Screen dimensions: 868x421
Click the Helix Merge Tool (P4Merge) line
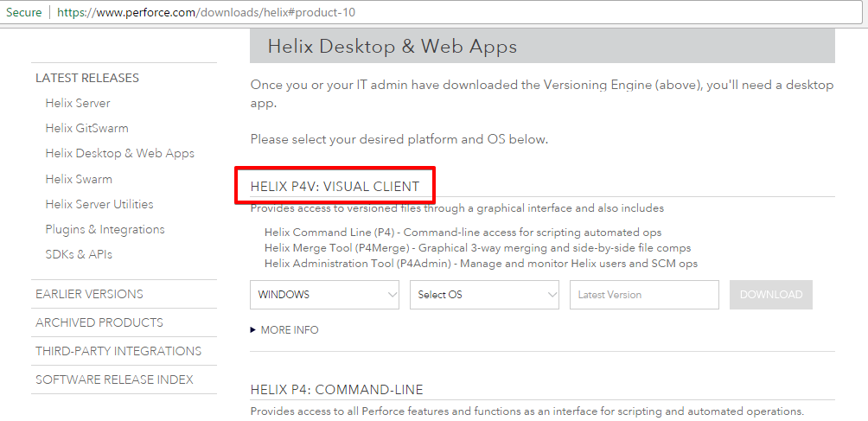pyautogui.click(x=478, y=248)
